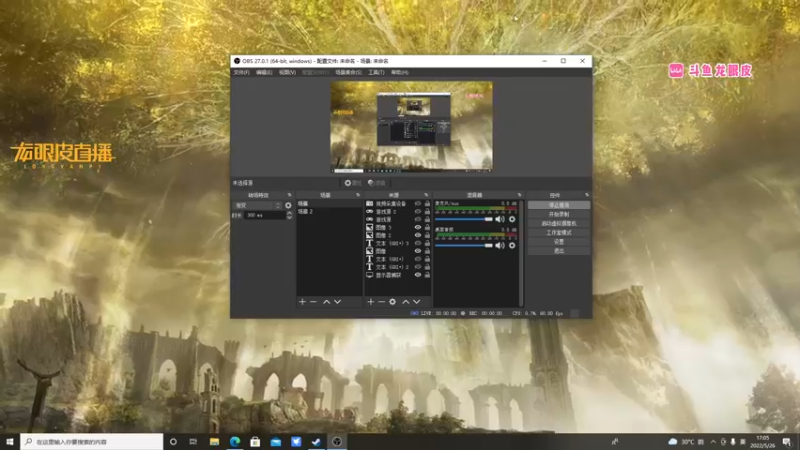This screenshot has height=450, width=800.
Task: Pop out the Scenes dock panel
Action: [358, 195]
